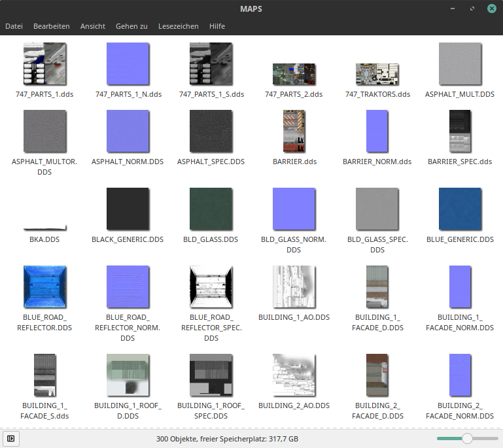Click the BUILDING_1_AO.DDS file name label
Image resolution: width=503 pixels, height=448 pixels.
click(x=294, y=317)
